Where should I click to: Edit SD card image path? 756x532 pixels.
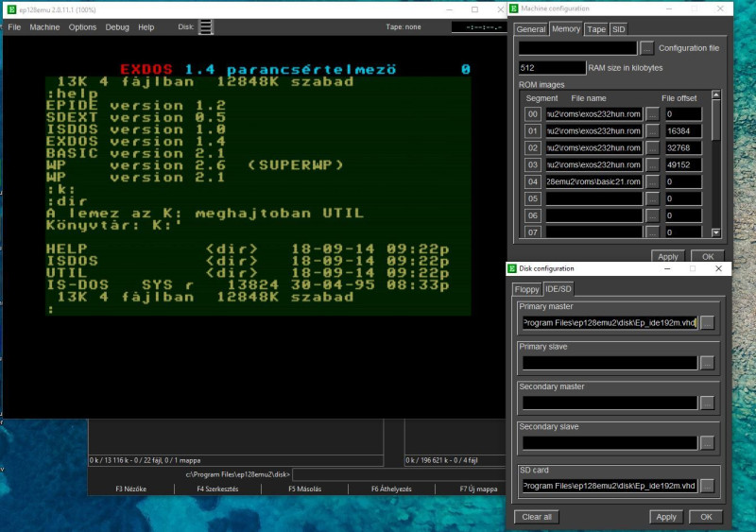pos(610,486)
